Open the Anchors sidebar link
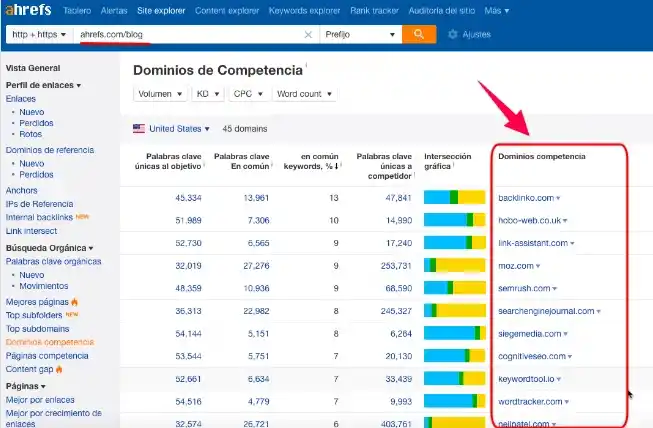Viewport: 653px width, 428px height. (x=22, y=190)
